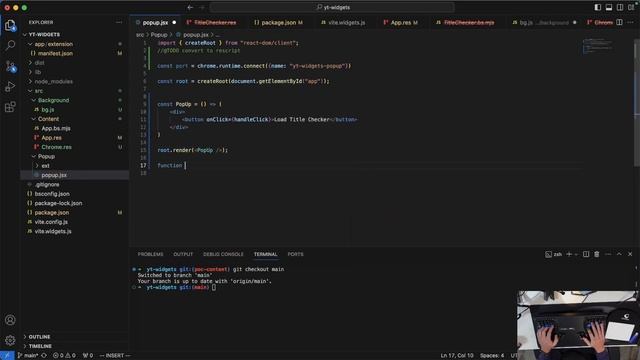Viewport: 640px width, 360px height.
Task: Expand the OUTLINE section
Action: tap(39, 337)
